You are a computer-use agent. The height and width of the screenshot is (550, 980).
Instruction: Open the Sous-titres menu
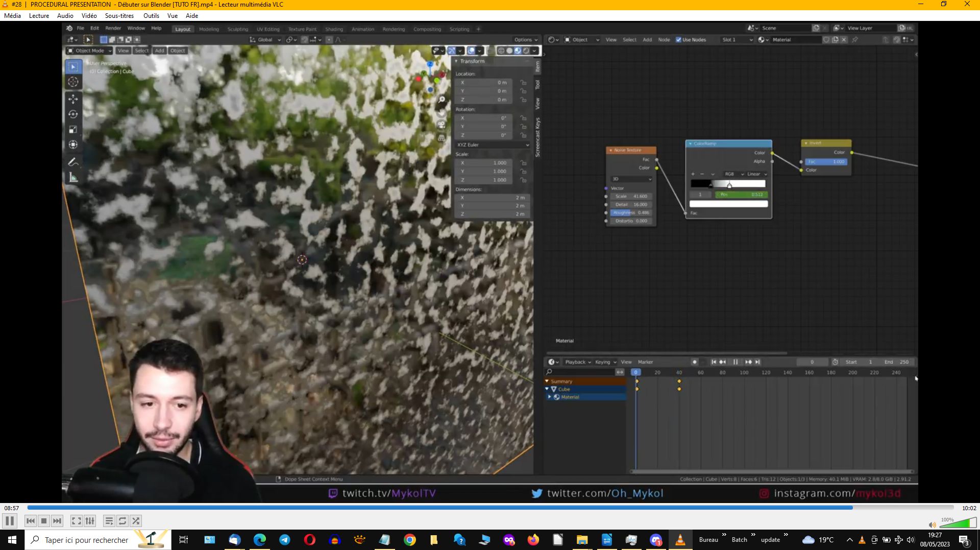click(119, 16)
